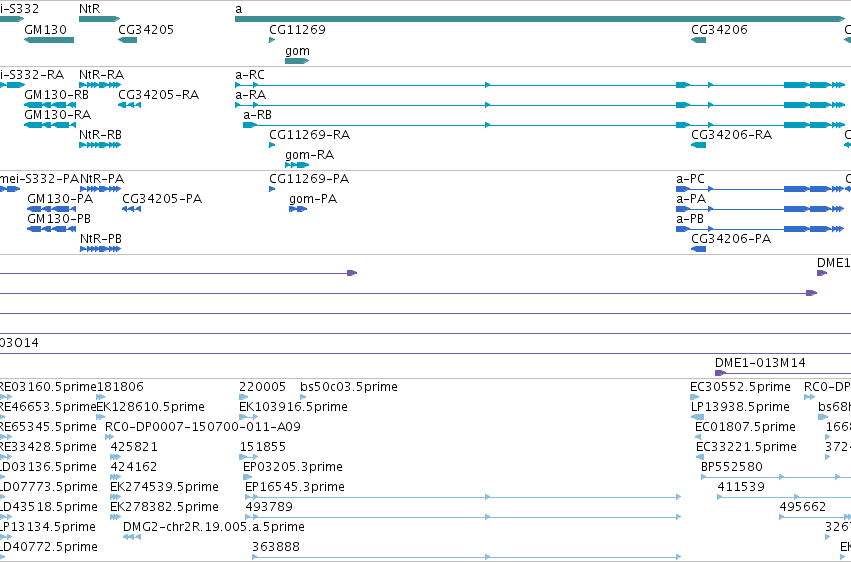This screenshot has width=851, height=562.
Task: Click LP13938.5prime EST label
Action: coord(740,407)
